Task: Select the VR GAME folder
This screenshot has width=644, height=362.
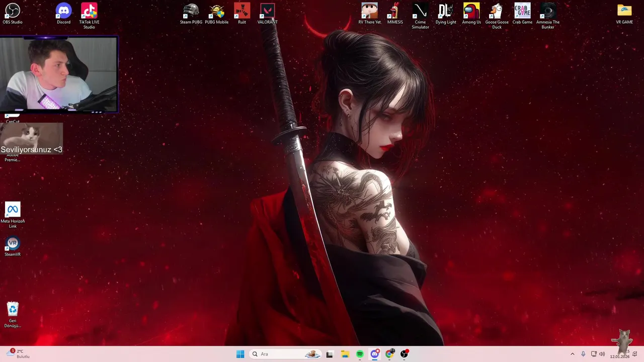Action: (624, 14)
